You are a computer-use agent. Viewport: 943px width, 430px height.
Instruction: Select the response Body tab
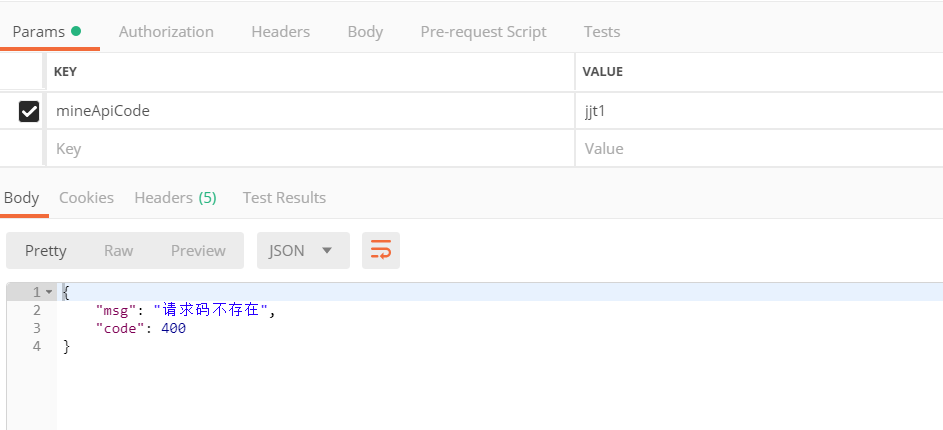[x=22, y=198]
